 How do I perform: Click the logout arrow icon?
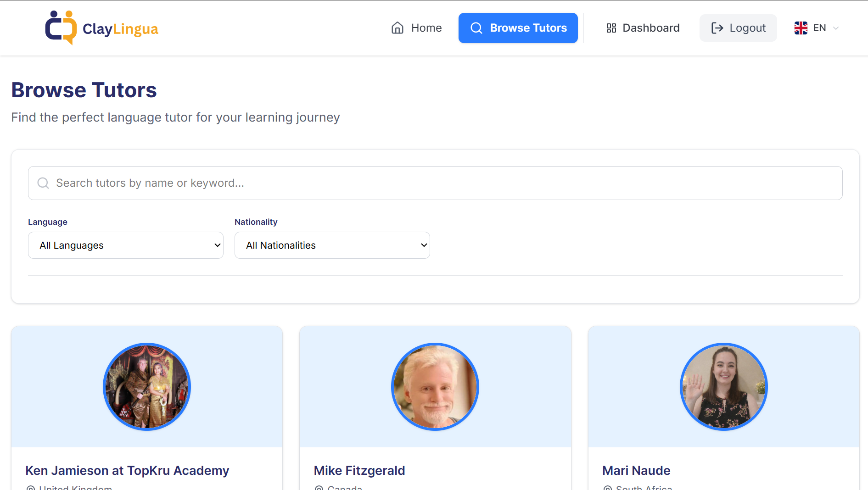click(717, 28)
